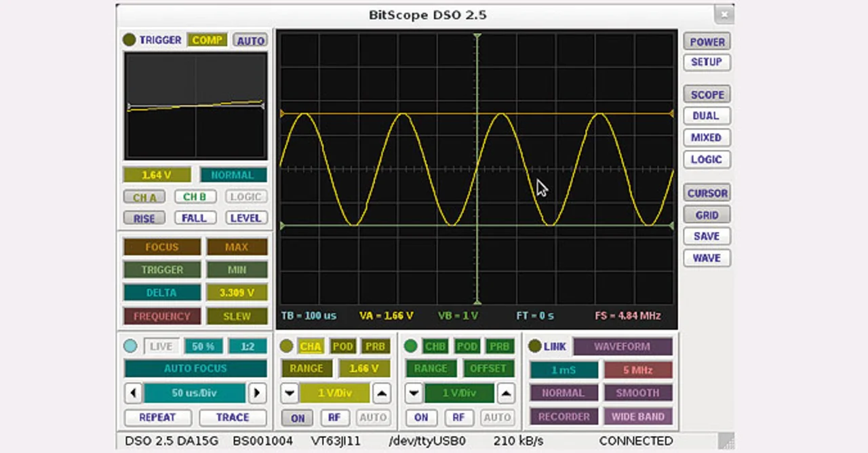Choose RISE trigger edge
The height and width of the screenshot is (453, 868).
click(x=144, y=218)
